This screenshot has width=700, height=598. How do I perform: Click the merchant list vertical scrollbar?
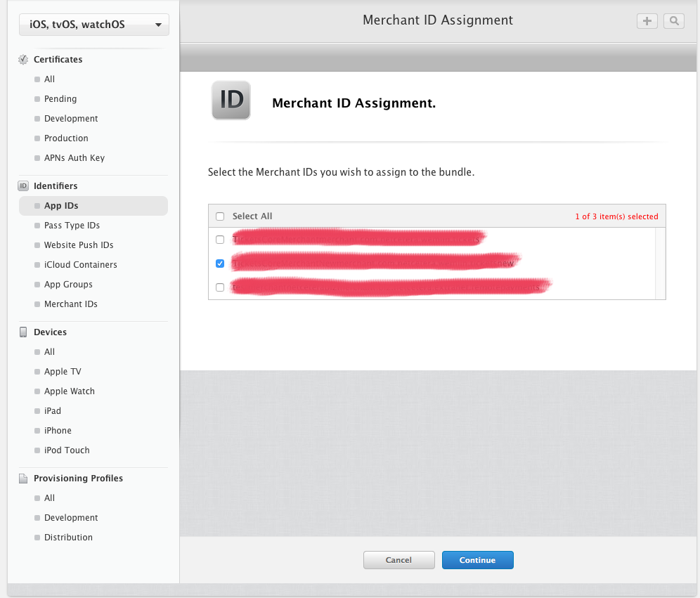pos(660,264)
